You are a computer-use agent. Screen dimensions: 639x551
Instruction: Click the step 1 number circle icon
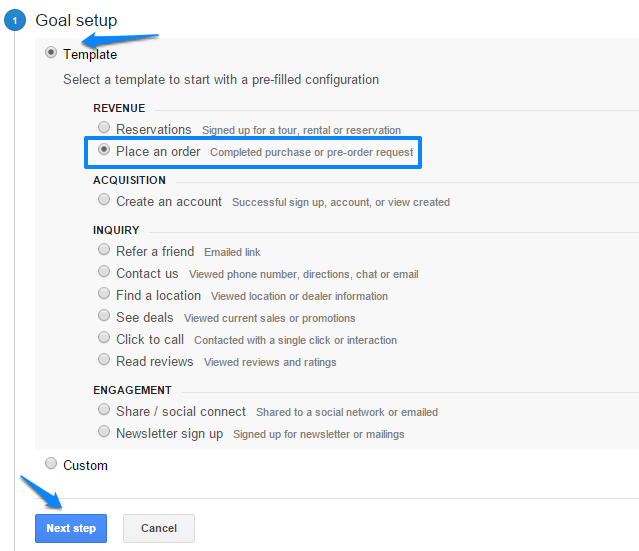pos(15,21)
